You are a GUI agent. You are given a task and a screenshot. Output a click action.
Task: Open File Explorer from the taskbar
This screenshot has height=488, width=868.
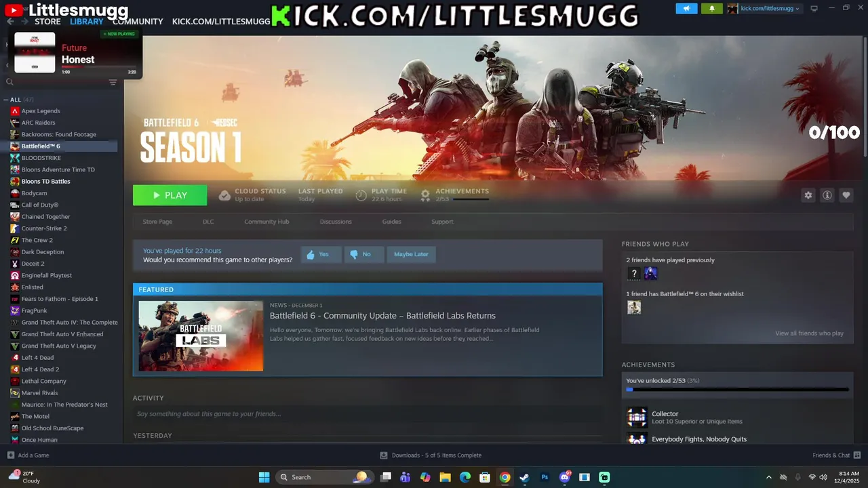(445, 477)
